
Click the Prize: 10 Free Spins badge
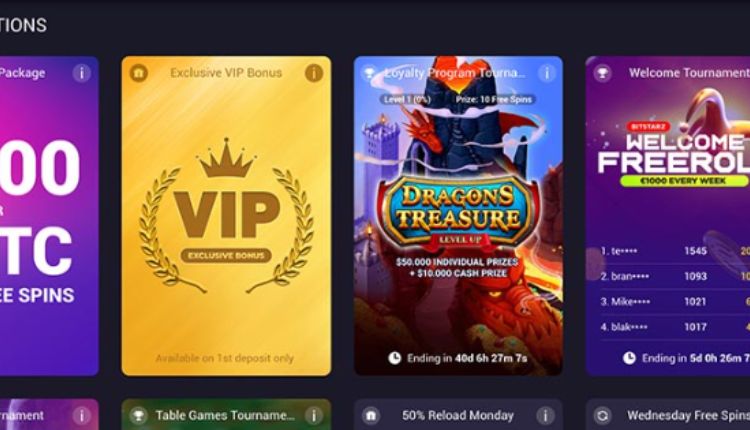point(494,99)
